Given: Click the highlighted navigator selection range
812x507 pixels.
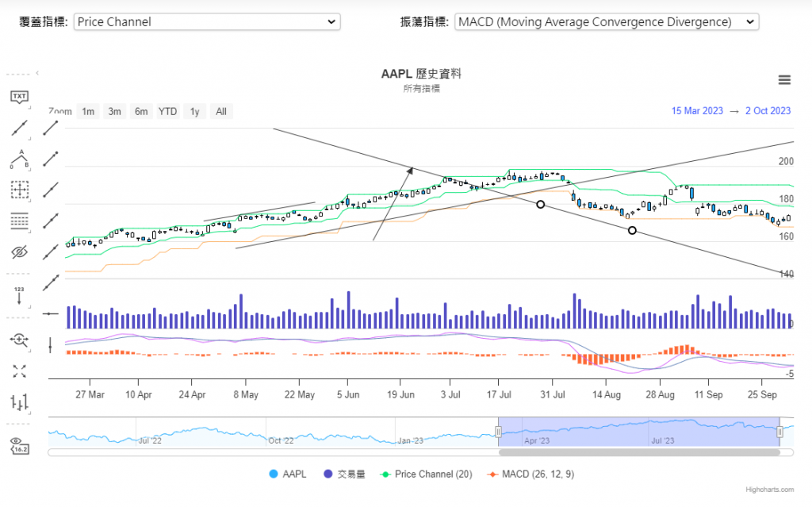Looking at the screenshot, I should [x=639, y=432].
